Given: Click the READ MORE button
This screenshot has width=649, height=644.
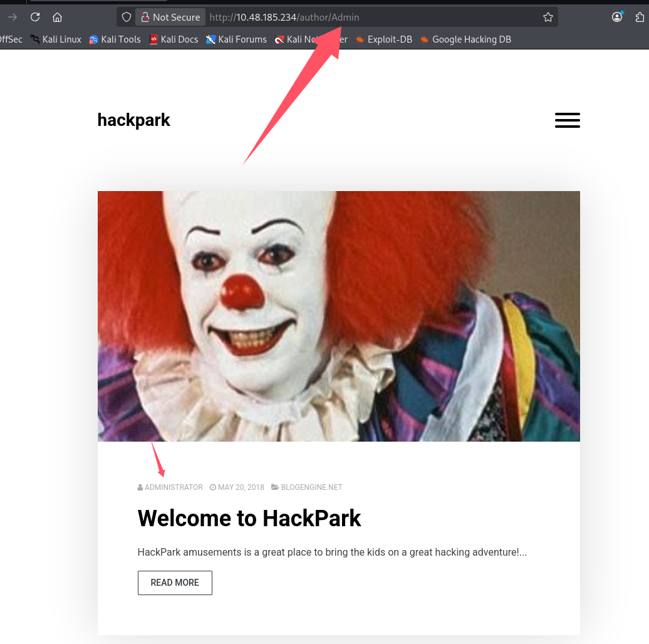Looking at the screenshot, I should coord(175,583).
